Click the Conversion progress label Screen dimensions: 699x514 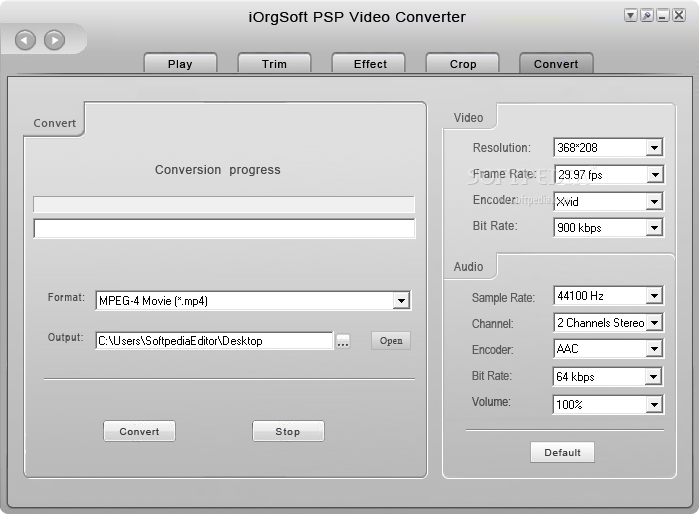(x=218, y=170)
